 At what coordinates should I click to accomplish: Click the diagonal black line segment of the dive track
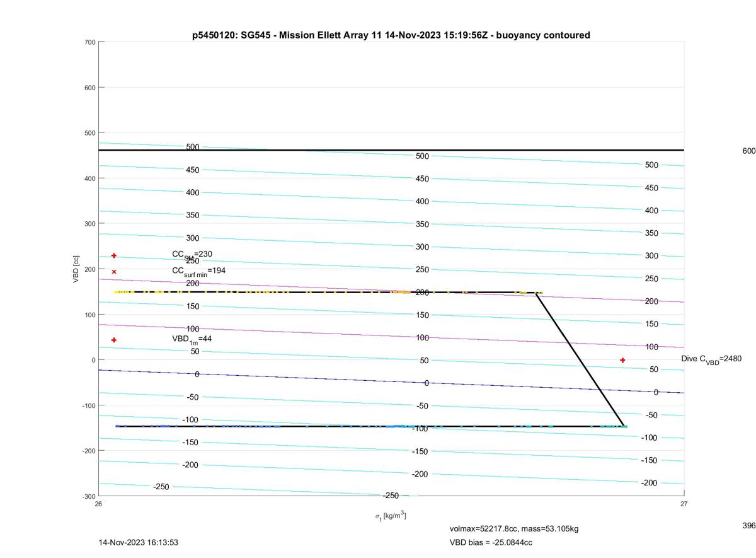click(x=580, y=359)
